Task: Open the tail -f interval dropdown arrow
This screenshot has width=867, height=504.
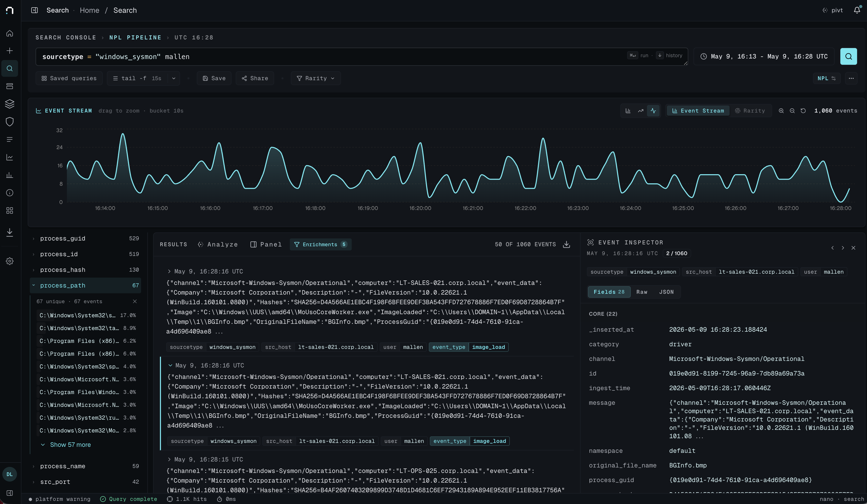Action: [174, 78]
